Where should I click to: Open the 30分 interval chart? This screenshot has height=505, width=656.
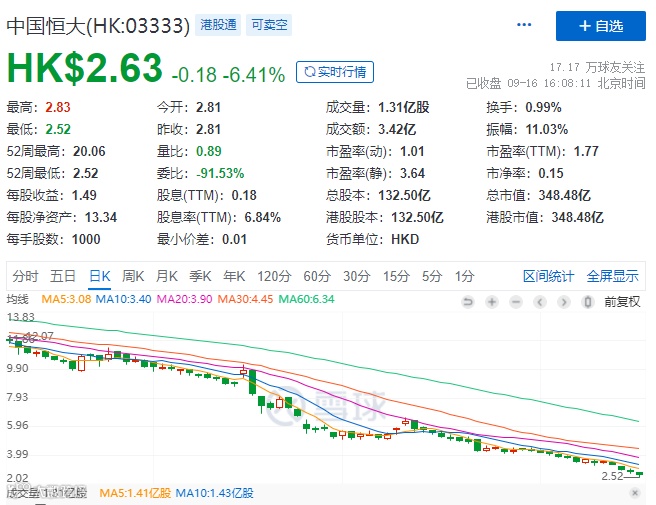(x=357, y=276)
